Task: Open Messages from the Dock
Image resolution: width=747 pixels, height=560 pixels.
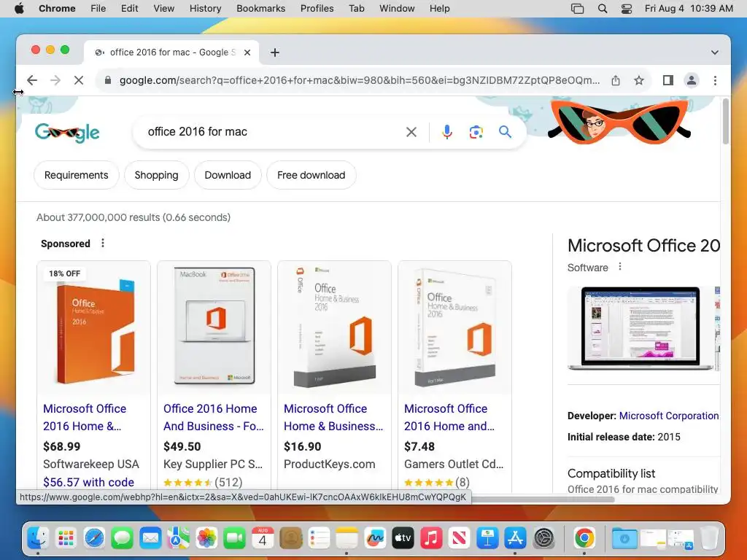Action: [x=122, y=538]
